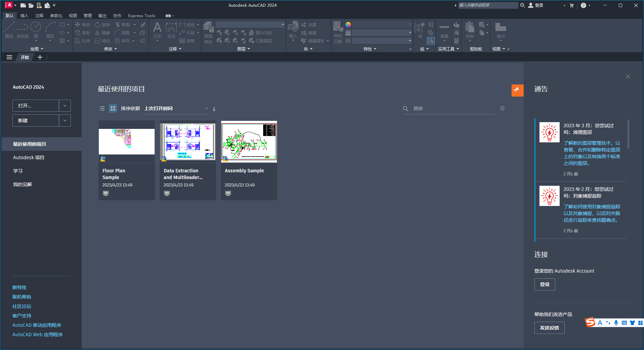Open the sort by 上次打开时间 dropdown

pyautogui.click(x=176, y=108)
